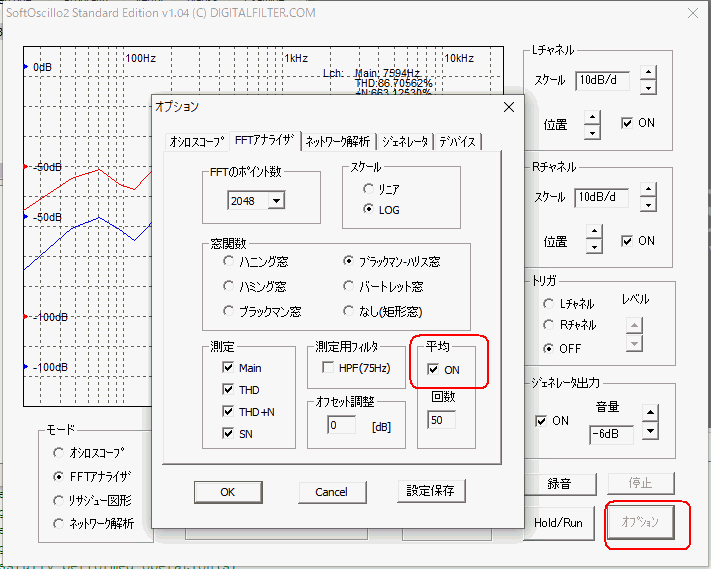Select the ハニング窓 window function
711x569 pixels.
[x=229, y=261]
